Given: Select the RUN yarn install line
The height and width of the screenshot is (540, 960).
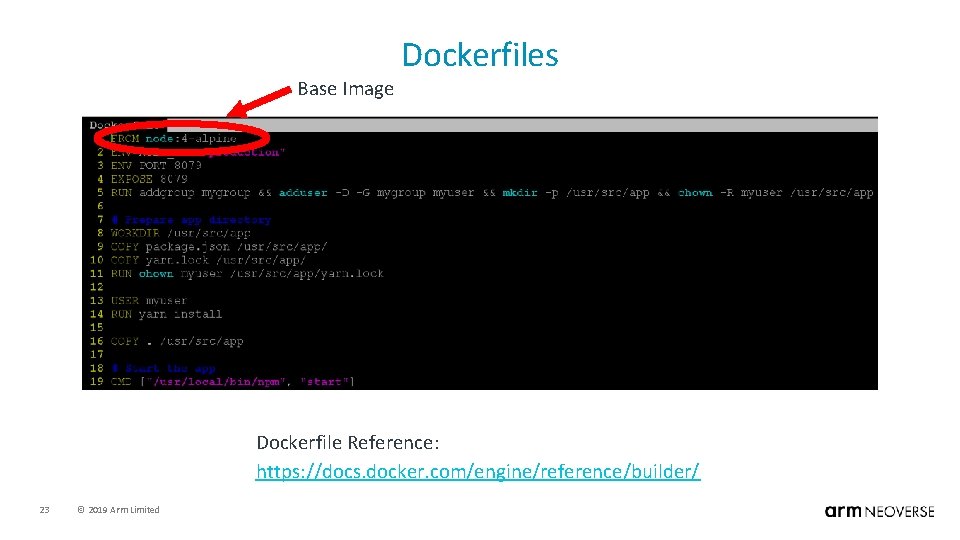Looking at the screenshot, I should (167, 313).
